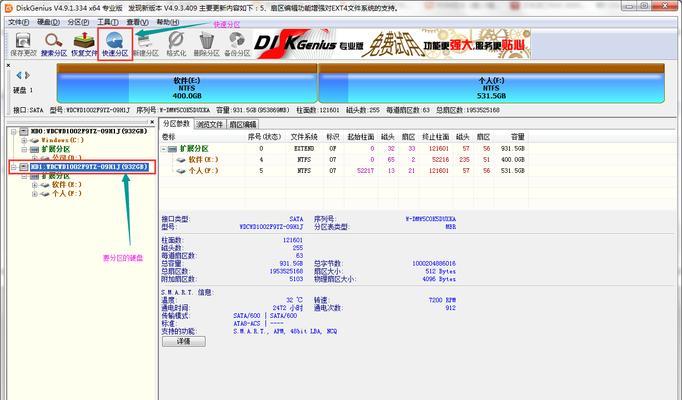Expand 软件(E:) node in the left tree
682x400 pixels.
[35, 185]
